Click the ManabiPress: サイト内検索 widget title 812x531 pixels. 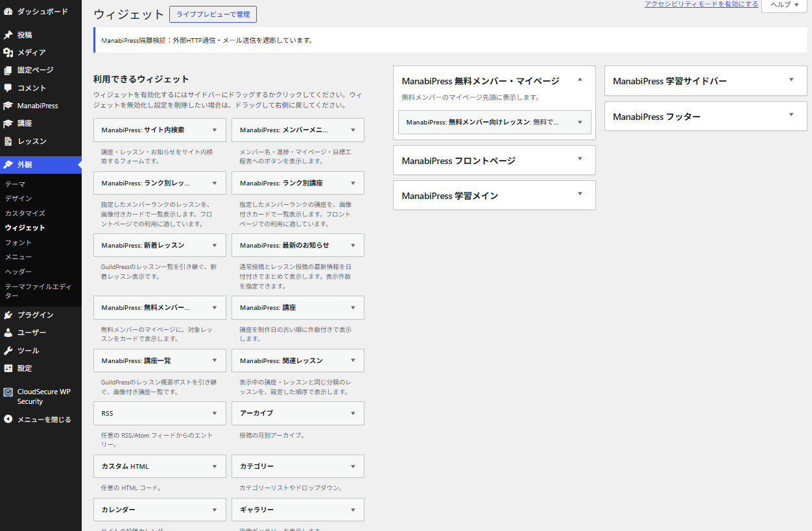click(x=143, y=130)
